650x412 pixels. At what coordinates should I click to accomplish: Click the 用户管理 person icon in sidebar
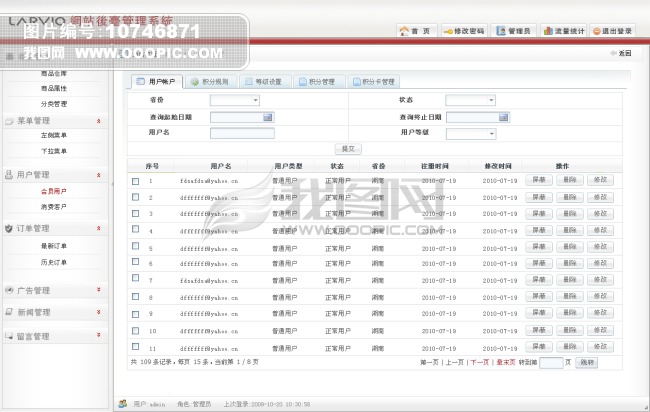pos(9,174)
